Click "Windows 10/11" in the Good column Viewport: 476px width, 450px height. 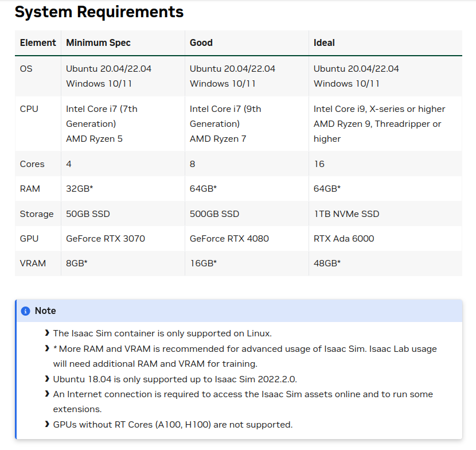223,84
